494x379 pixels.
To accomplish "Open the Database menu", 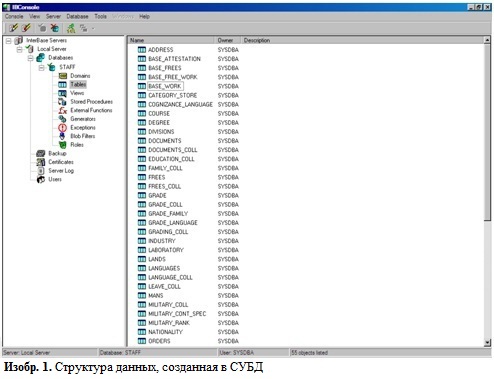I will coord(77,16).
